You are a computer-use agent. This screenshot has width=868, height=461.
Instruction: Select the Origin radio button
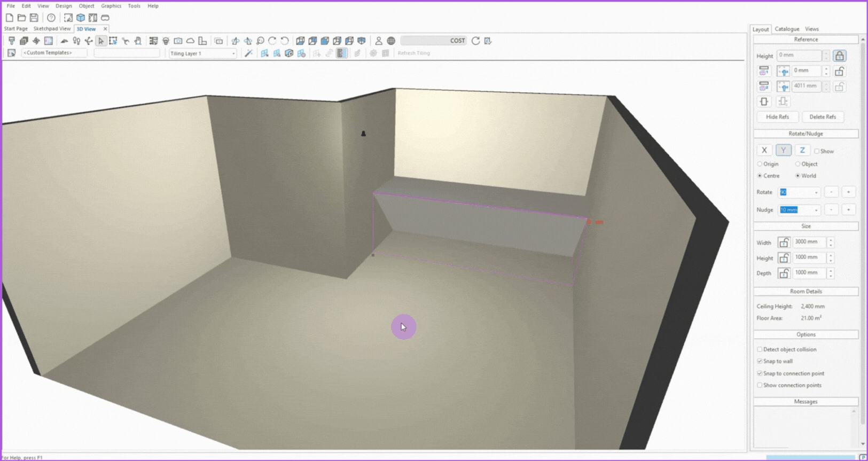point(760,164)
